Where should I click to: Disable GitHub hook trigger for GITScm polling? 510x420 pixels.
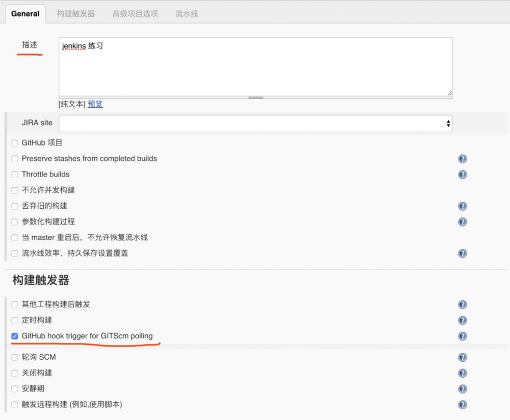[x=14, y=336]
